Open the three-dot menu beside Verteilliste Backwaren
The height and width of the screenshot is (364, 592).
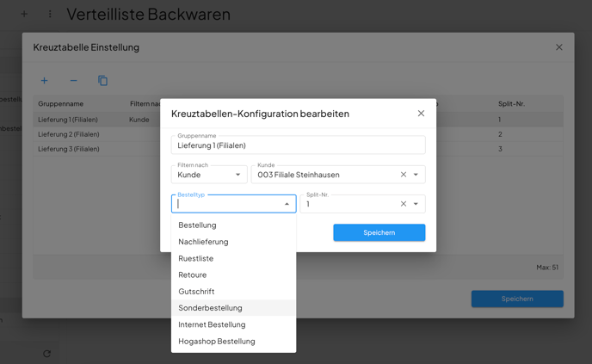(50, 15)
